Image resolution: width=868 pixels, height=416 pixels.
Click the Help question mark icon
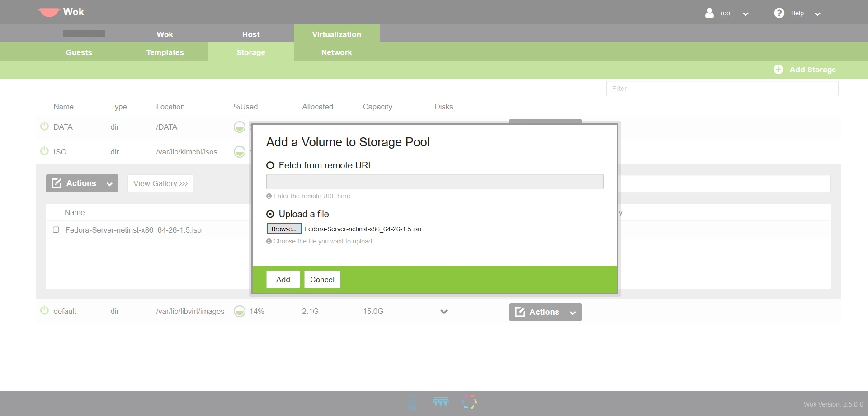pyautogui.click(x=779, y=13)
